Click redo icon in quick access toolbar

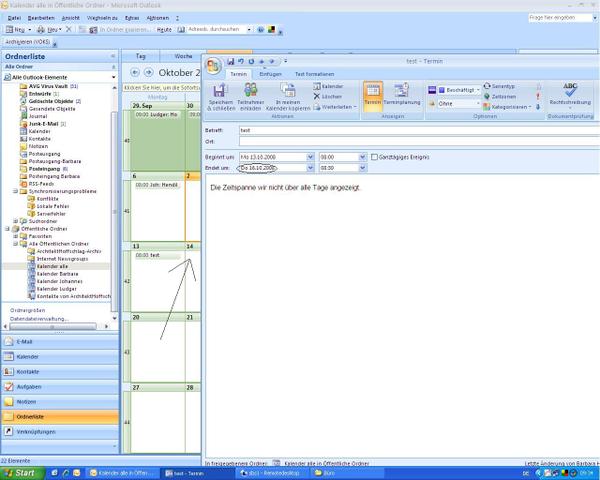click(251, 61)
